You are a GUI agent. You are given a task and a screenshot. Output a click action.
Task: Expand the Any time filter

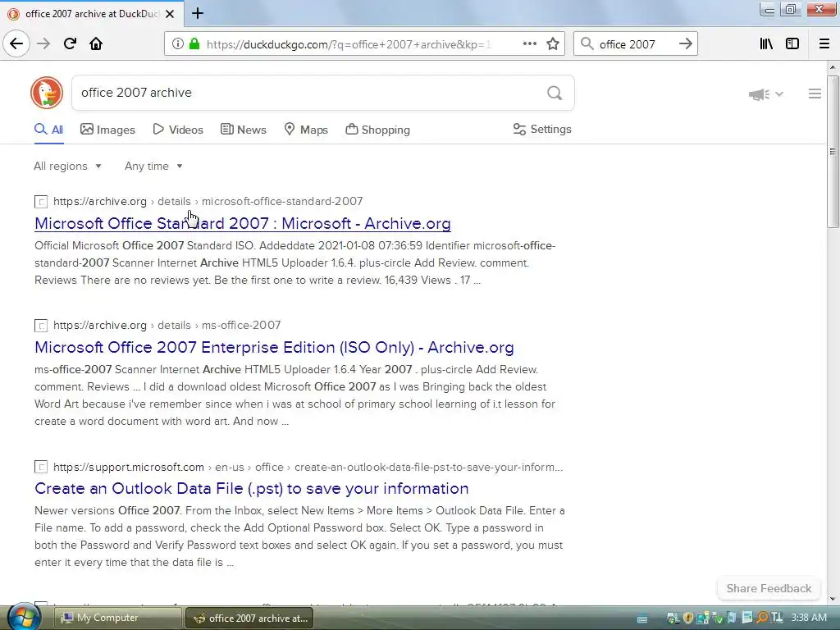click(153, 166)
